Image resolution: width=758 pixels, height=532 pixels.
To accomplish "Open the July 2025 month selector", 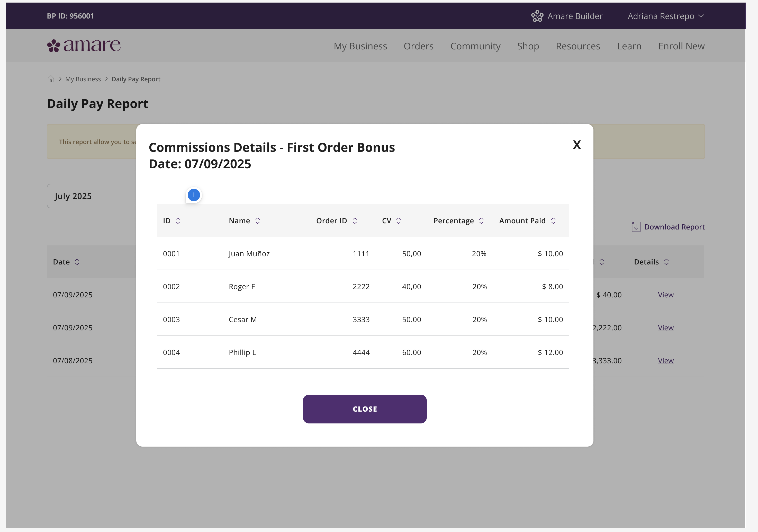I will coord(92,196).
